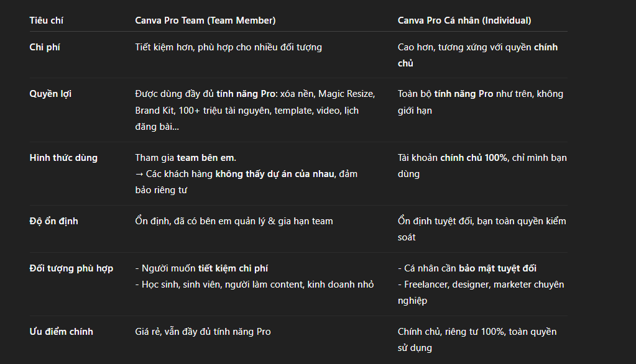The height and width of the screenshot is (364, 636).
Task: Select the "Ưu điểm chính" row label
Action: pyautogui.click(x=62, y=332)
